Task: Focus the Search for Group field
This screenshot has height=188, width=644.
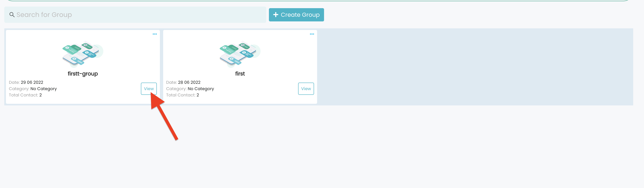Action: [x=135, y=15]
